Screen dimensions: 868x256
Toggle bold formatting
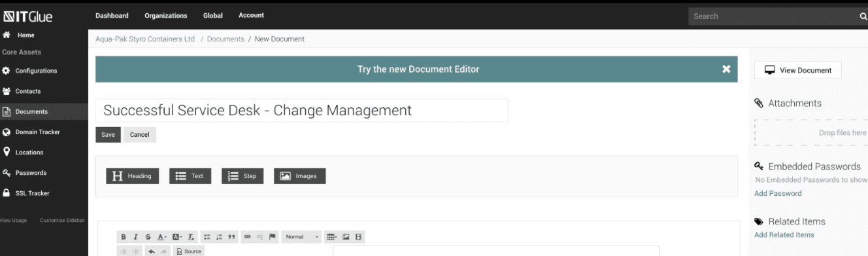(x=124, y=237)
